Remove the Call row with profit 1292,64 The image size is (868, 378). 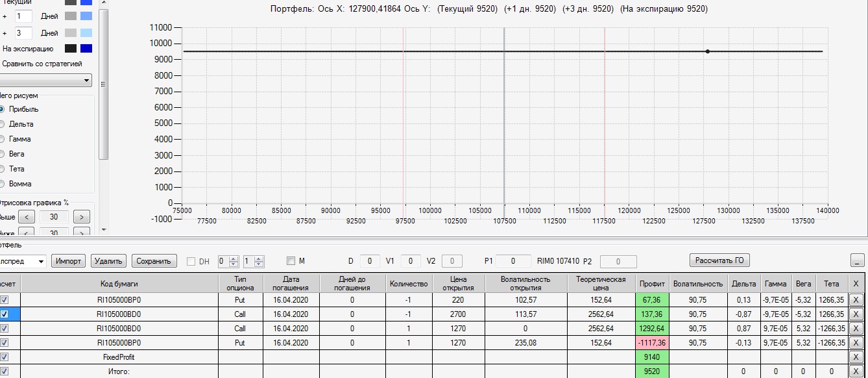tap(856, 328)
